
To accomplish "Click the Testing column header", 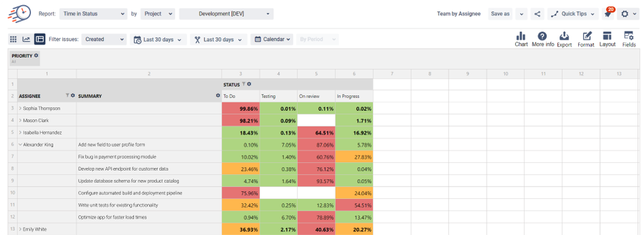I will point(278,96).
